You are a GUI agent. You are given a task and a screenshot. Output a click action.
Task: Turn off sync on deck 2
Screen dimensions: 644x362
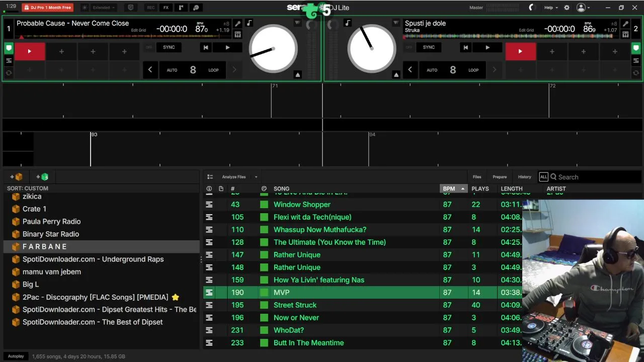click(409, 47)
